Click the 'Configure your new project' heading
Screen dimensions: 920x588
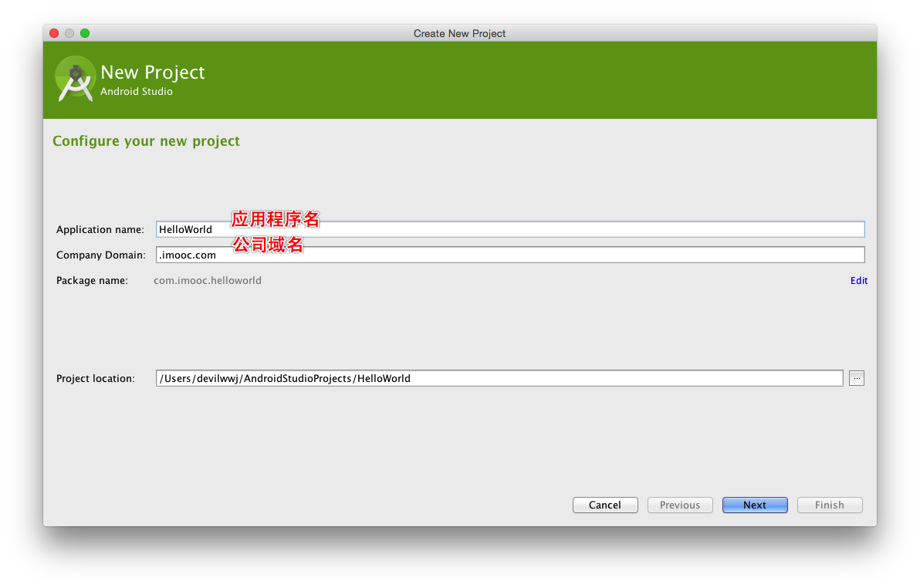tap(146, 141)
